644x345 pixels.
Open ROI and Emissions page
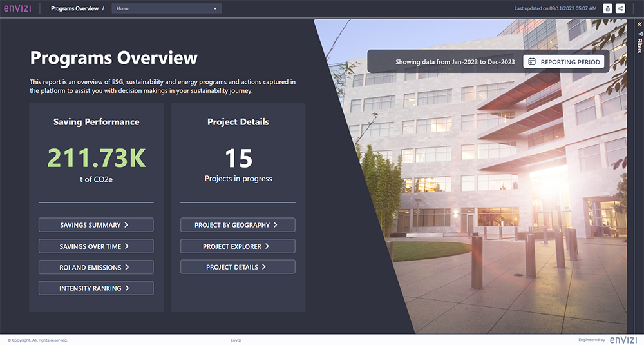(96, 267)
